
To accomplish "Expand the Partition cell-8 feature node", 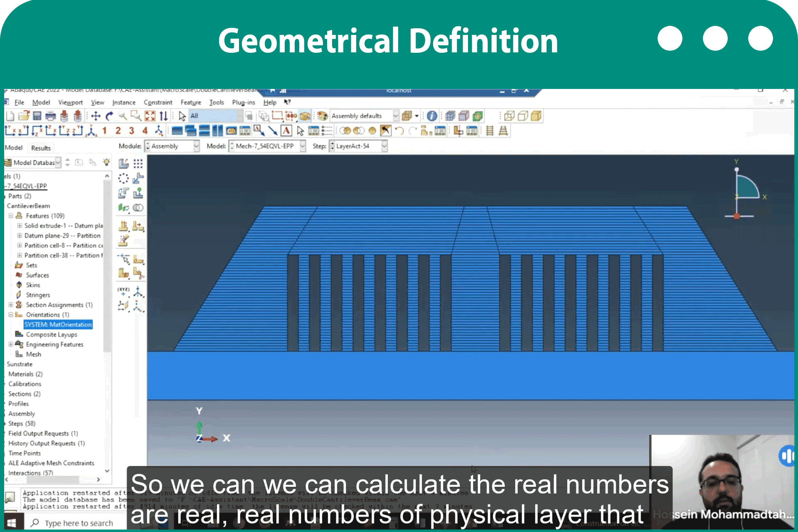I will tap(20, 245).
